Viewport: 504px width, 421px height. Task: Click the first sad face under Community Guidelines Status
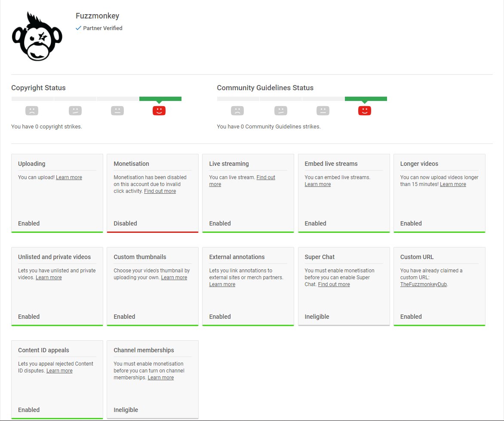point(237,110)
